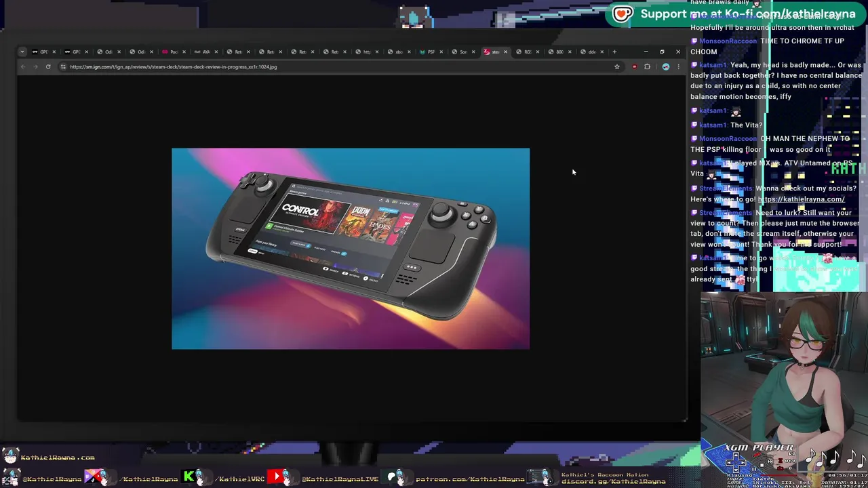Open the kathielrayna.com link in chat
868x488 pixels.
[801, 199]
